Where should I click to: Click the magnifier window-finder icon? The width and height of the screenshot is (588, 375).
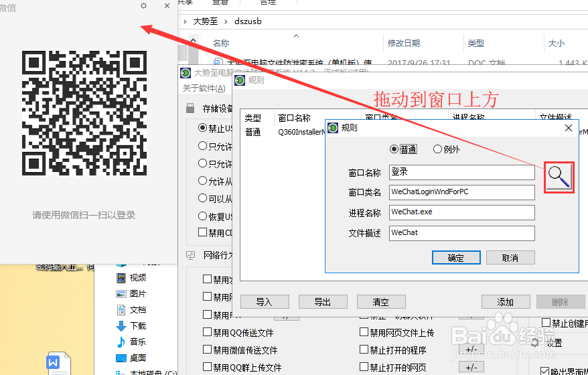coord(559,177)
